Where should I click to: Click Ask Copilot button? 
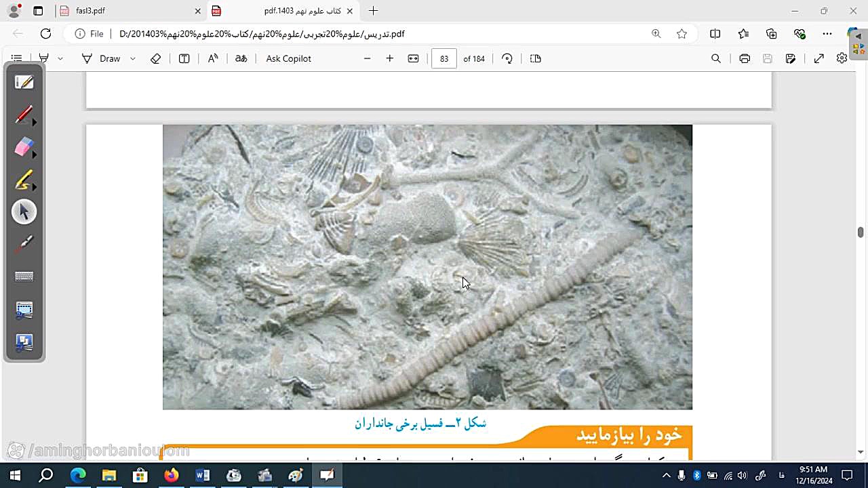288,58
